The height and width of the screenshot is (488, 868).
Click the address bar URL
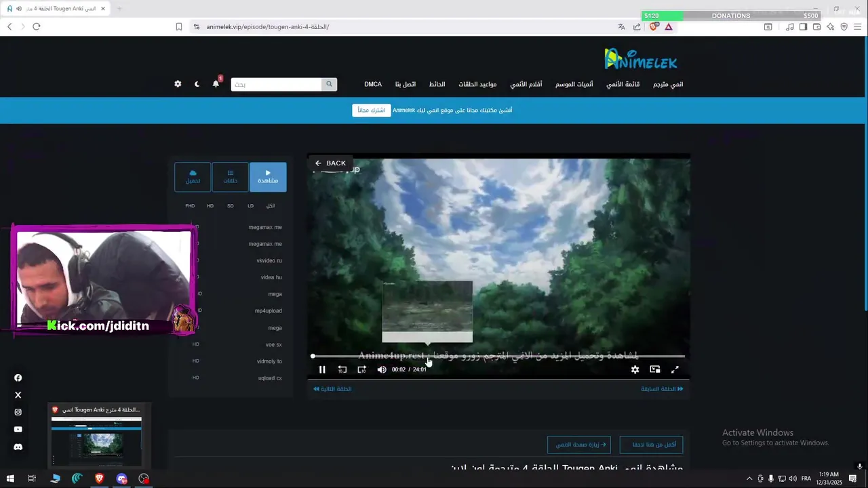(x=268, y=26)
